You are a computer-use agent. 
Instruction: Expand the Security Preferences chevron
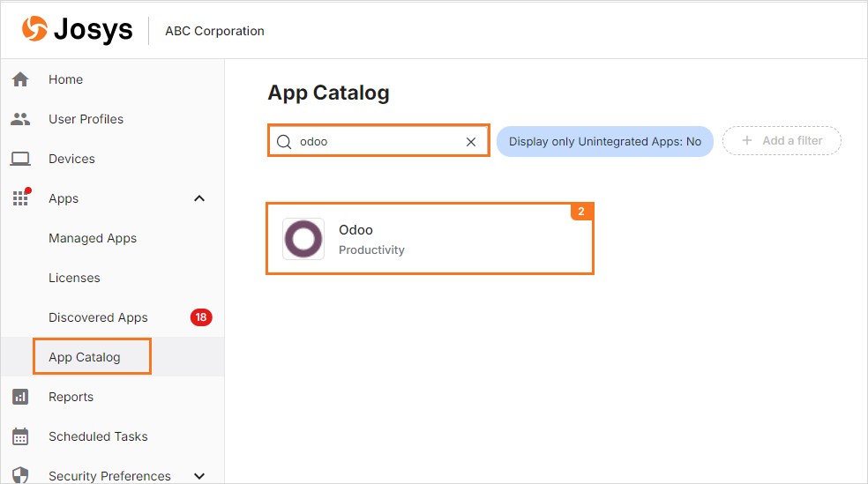[x=199, y=476]
